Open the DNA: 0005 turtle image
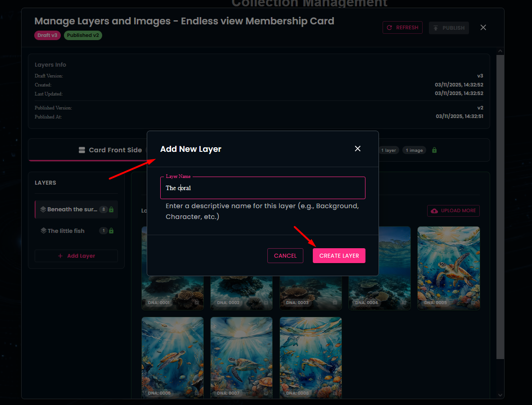Viewport: 532px width, 405px height. (448, 268)
